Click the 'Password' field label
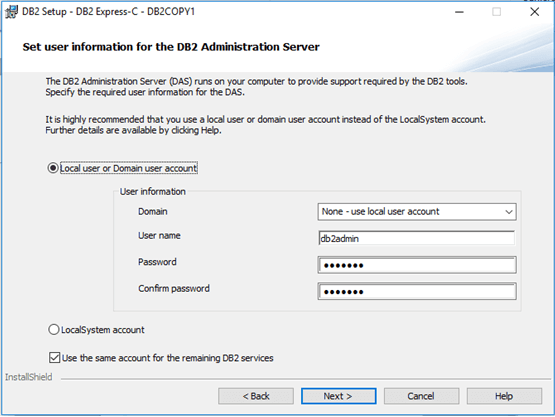Screen dimensions: 555x417 point(157,262)
